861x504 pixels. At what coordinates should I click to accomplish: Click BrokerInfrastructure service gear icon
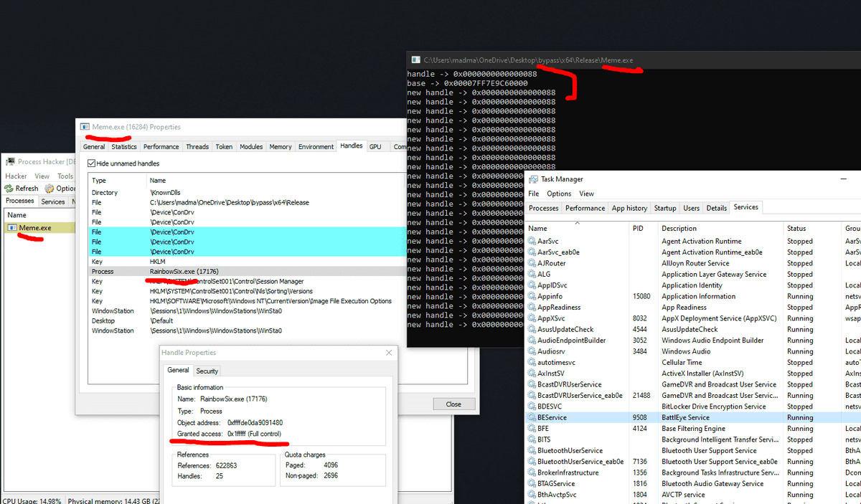tap(532, 472)
